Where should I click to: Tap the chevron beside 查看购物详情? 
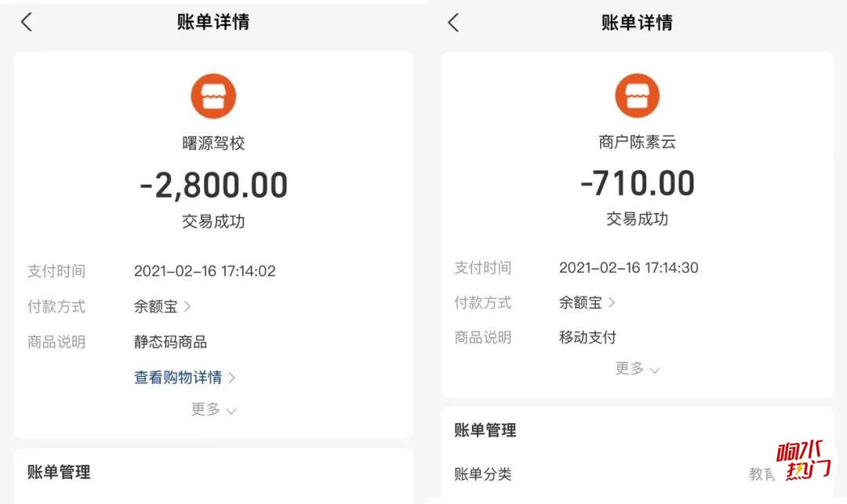coord(231,378)
